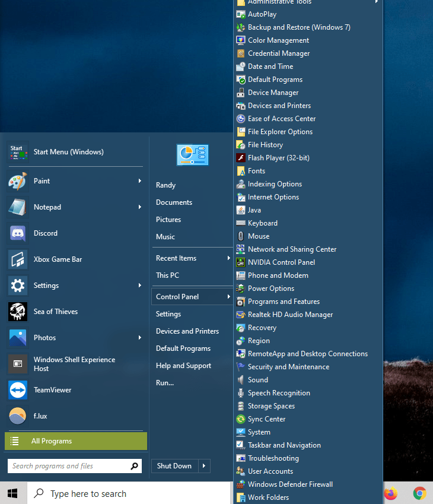433x504 pixels.
Task: Click the Backup and Restore icon
Action: (x=241, y=27)
